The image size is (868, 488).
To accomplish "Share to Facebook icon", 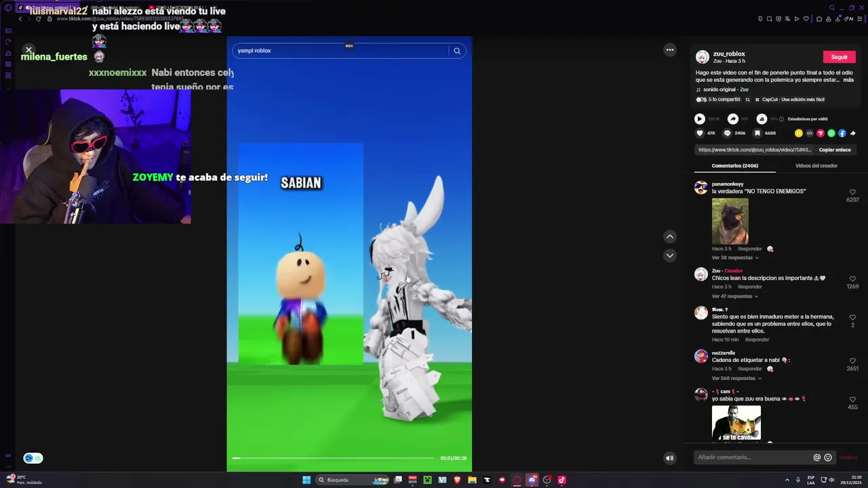I will (x=842, y=134).
